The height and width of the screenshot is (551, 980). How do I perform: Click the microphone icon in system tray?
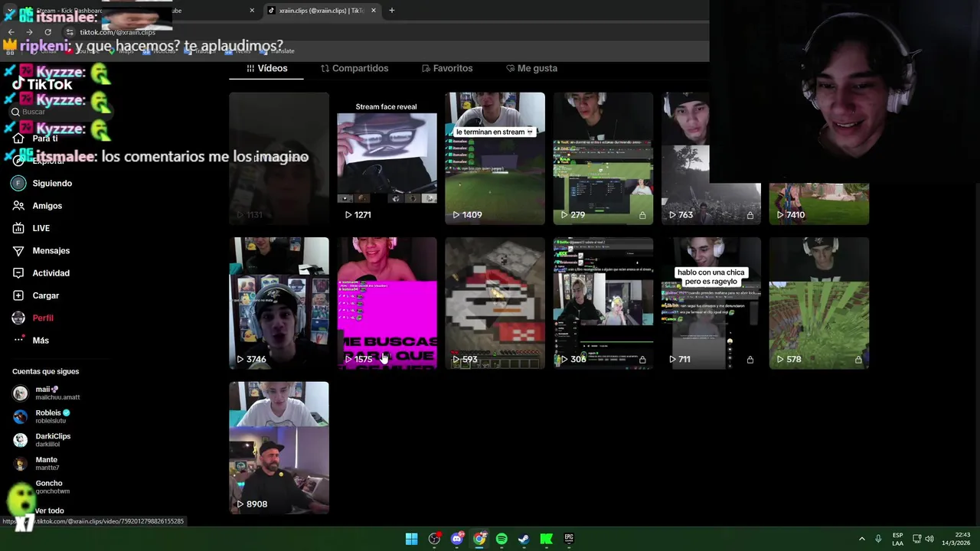click(878, 539)
